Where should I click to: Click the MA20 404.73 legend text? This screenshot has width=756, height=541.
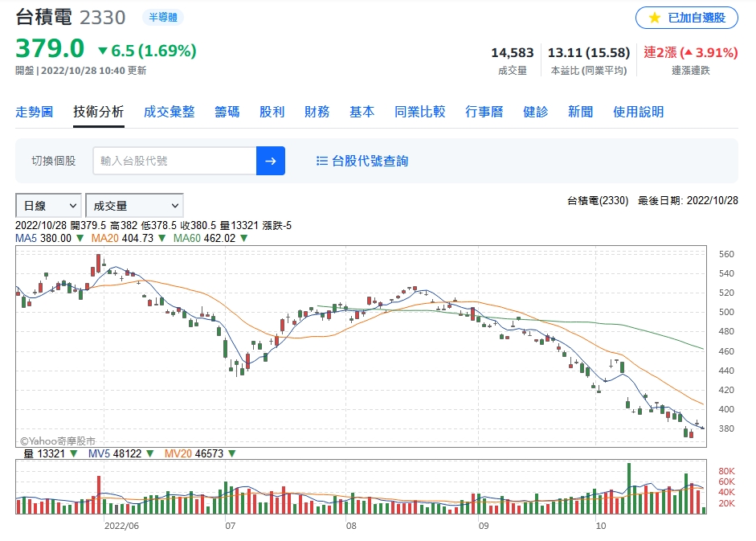pyautogui.click(x=122, y=239)
